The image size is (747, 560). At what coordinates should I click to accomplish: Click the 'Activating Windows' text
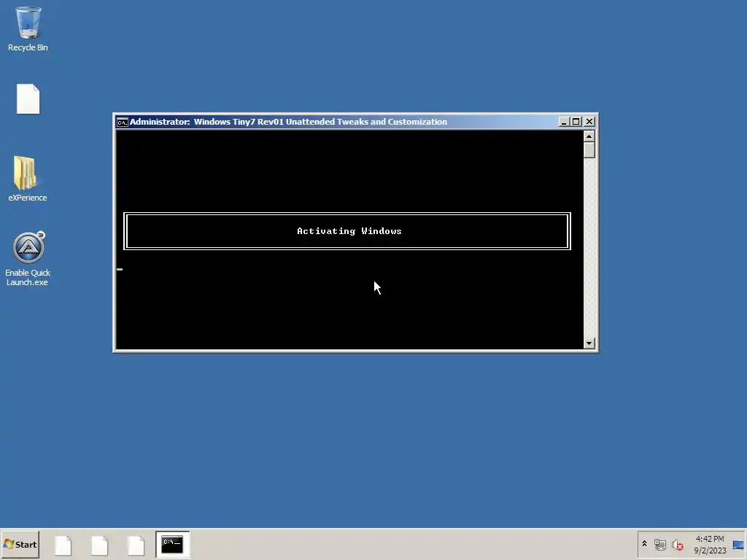point(349,231)
